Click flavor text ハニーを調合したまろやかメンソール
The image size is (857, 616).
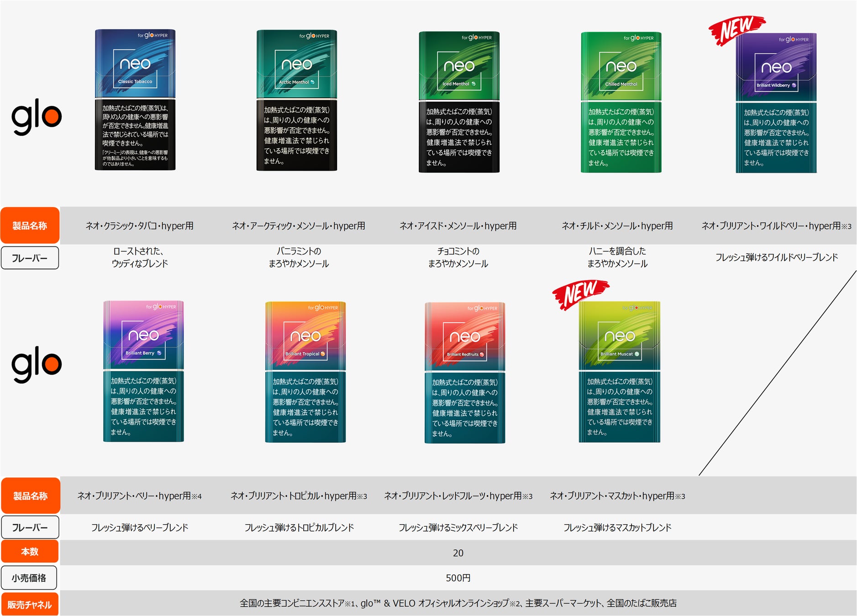click(x=617, y=257)
